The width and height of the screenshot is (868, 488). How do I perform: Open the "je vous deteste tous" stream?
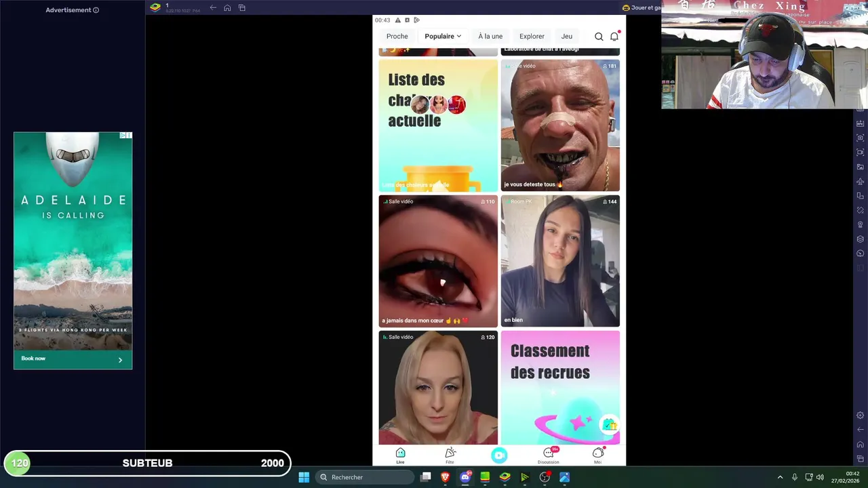pos(560,125)
